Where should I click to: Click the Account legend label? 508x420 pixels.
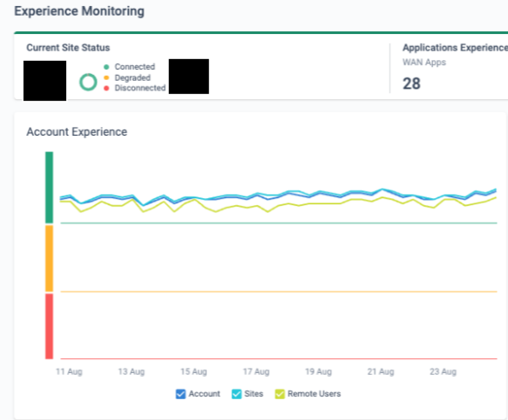204,394
